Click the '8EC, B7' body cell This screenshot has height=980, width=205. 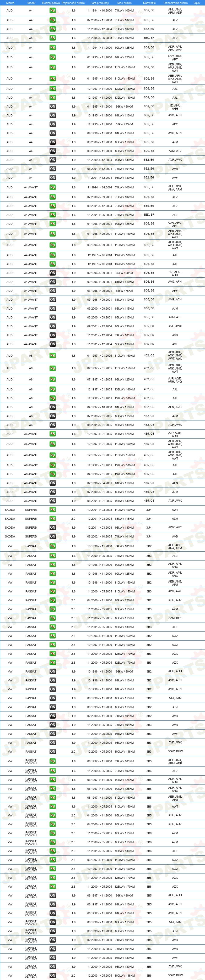(x=149, y=38)
